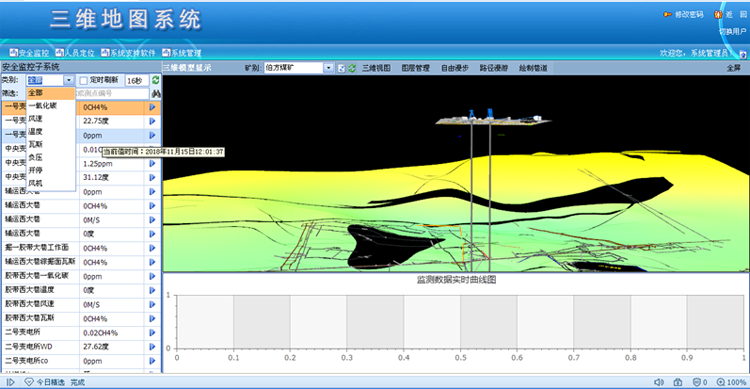750x389 pixels.
Task: Click the 自由漫步 toolbar button
Action: (x=454, y=68)
